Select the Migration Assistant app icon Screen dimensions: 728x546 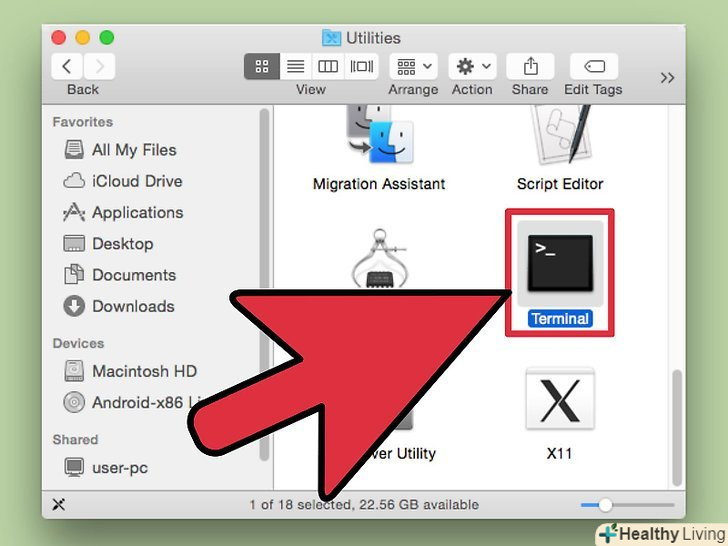pos(380,136)
